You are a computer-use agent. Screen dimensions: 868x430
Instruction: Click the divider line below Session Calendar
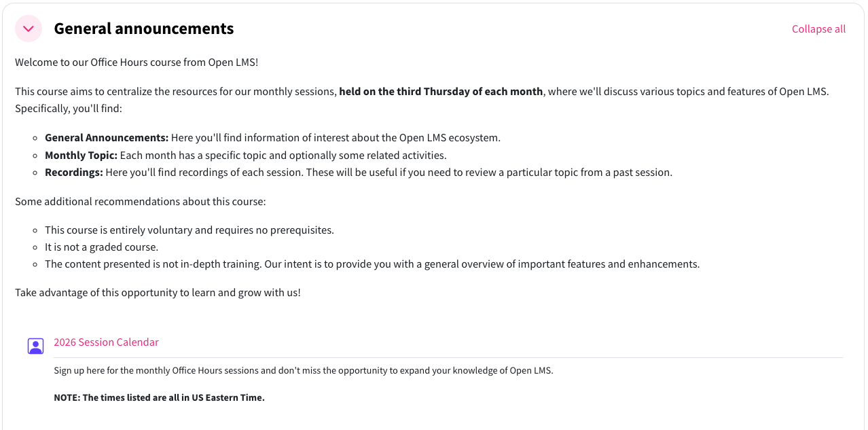click(x=448, y=357)
